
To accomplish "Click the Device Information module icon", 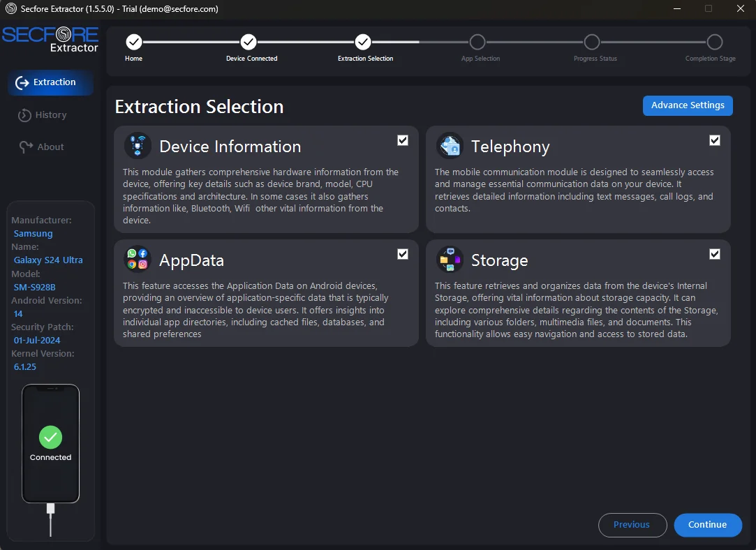I will pyautogui.click(x=138, y=147).
